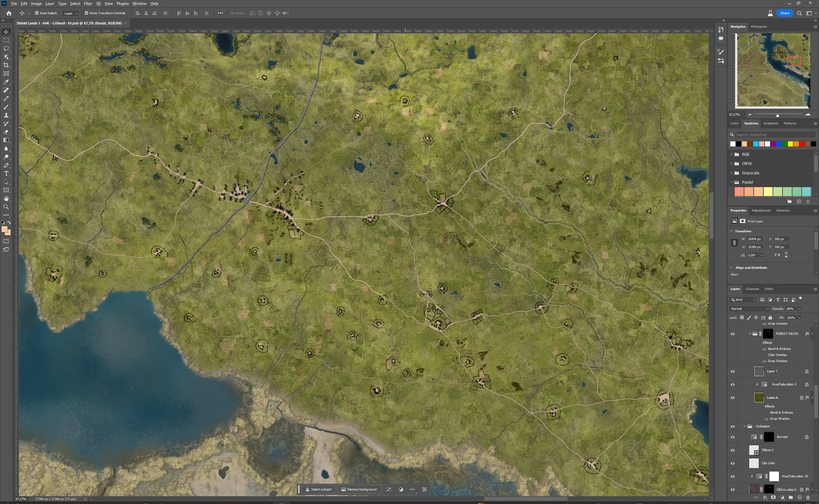Switch to the Libraries tab
Screen dimensions: 819x504
[x=782, y=210]
